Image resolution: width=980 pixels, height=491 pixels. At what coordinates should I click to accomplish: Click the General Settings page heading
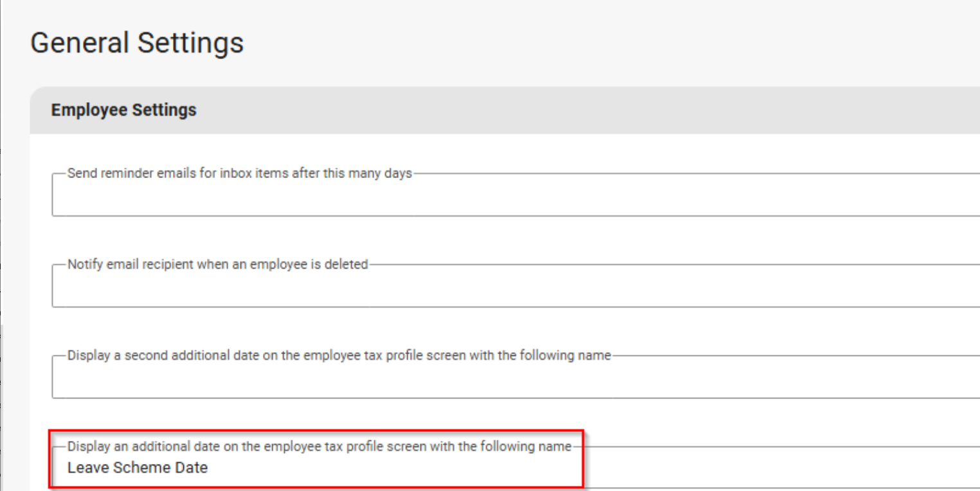coord(137,43)
